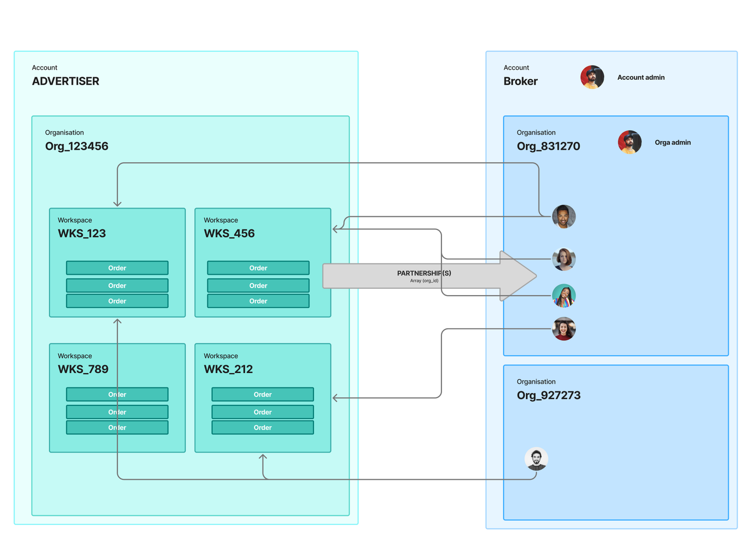756x556 pixels.
Task: Click the first Order in WKS_789
Action: point(117,394)
